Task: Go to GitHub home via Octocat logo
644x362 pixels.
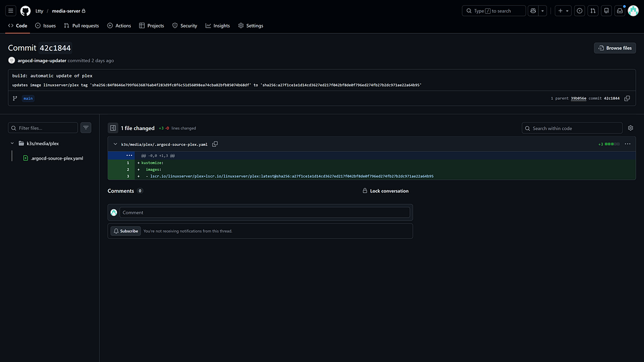Action: pos(25,11)
